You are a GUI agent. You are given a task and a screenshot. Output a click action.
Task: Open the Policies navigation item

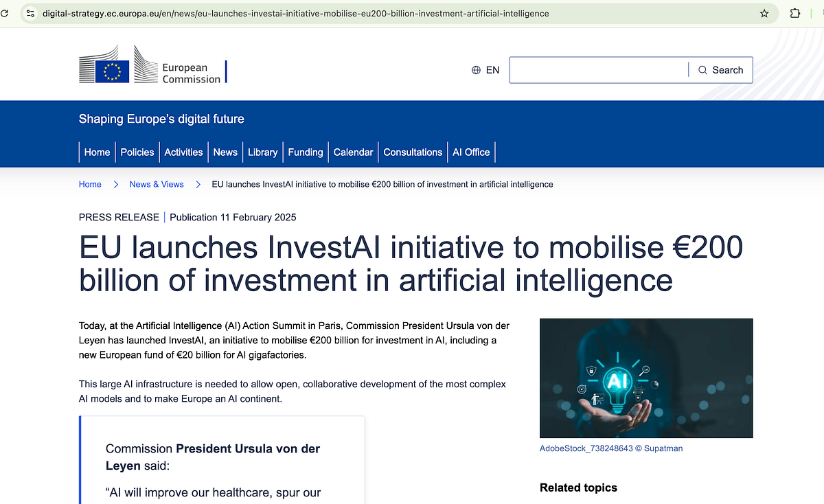137,152
